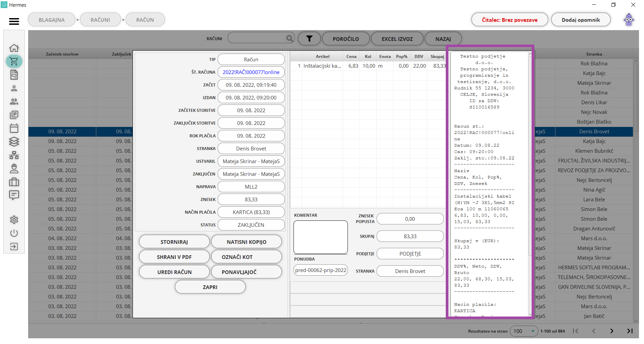Navigate to BLAGAJNA breadcrumb

point(52,20)
